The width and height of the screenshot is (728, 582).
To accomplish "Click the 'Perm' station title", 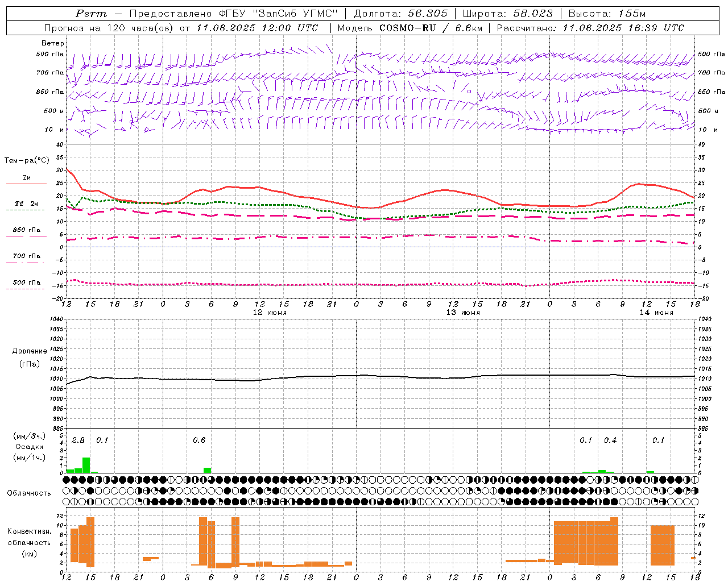I will point(90,14).
